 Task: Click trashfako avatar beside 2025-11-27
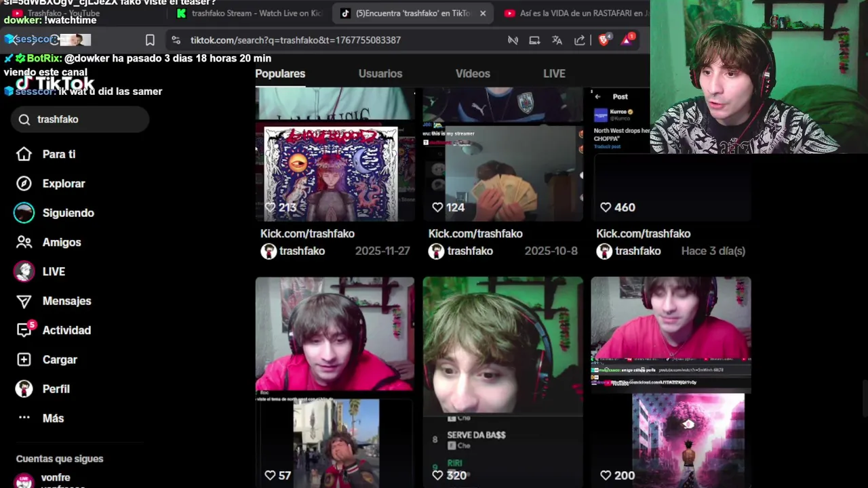click(269, 251)
